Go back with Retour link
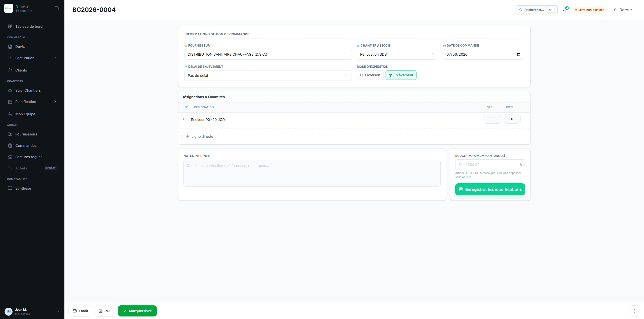 click(623, 10)
